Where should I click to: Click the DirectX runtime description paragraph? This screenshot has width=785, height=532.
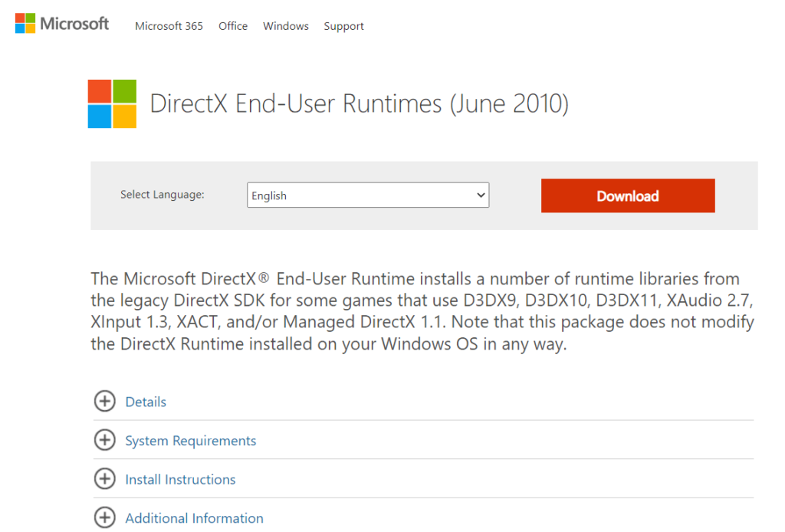(x=422, y=311)
